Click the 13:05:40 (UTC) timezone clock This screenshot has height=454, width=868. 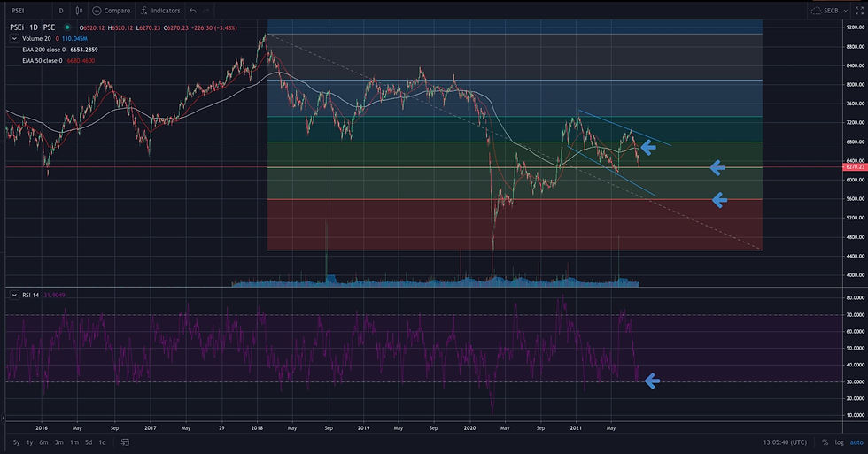[785, 442]
